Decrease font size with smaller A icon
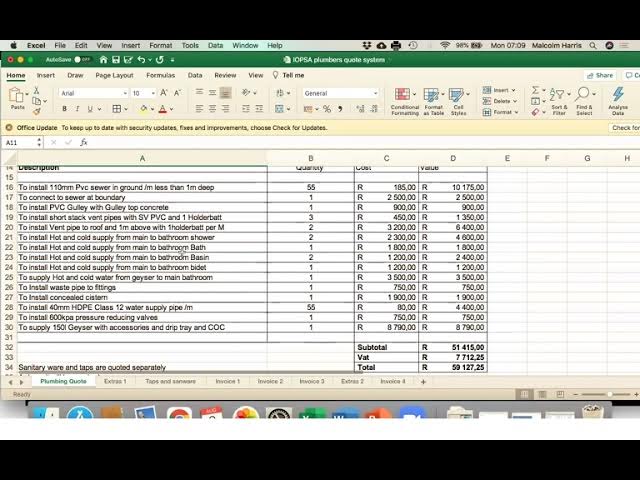The height and width of the screenshot is (480, 640). (178, 93)
